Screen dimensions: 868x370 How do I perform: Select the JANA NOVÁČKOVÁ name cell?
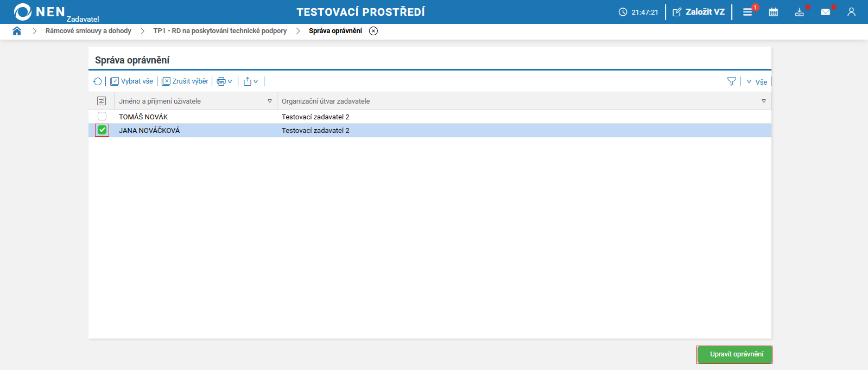(149, 130)
